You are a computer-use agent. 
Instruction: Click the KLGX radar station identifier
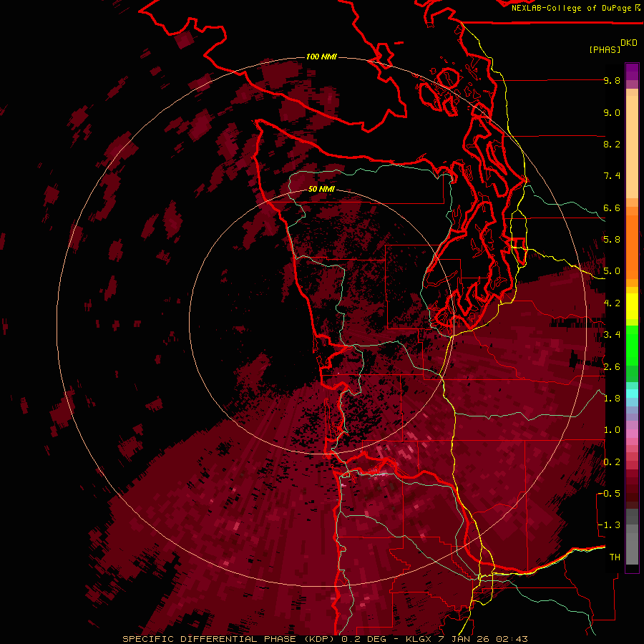click(x=419, y=639)
